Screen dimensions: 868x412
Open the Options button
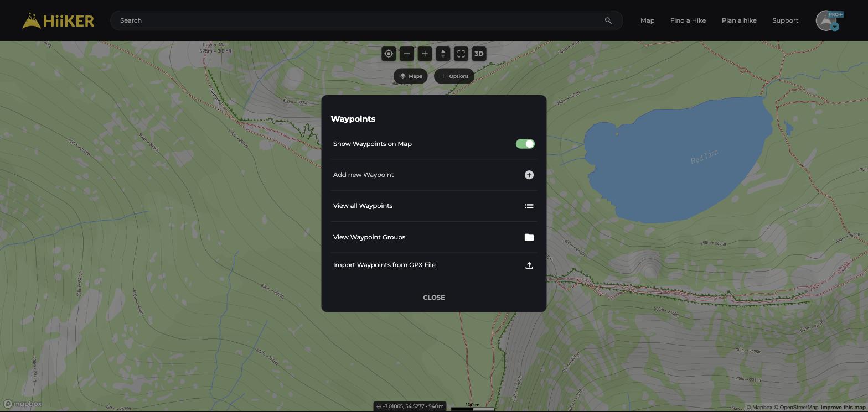[454, 76]
